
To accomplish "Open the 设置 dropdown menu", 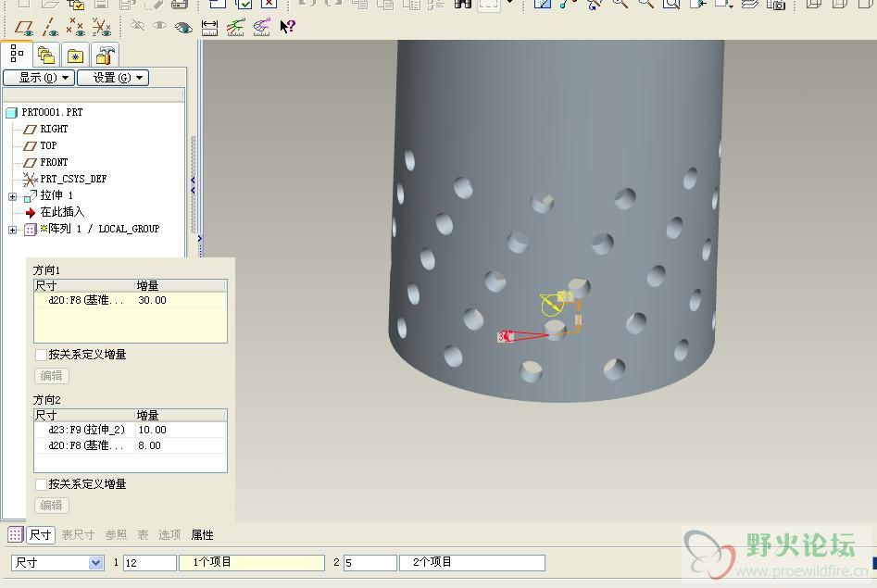I will (x=113, y=77).
